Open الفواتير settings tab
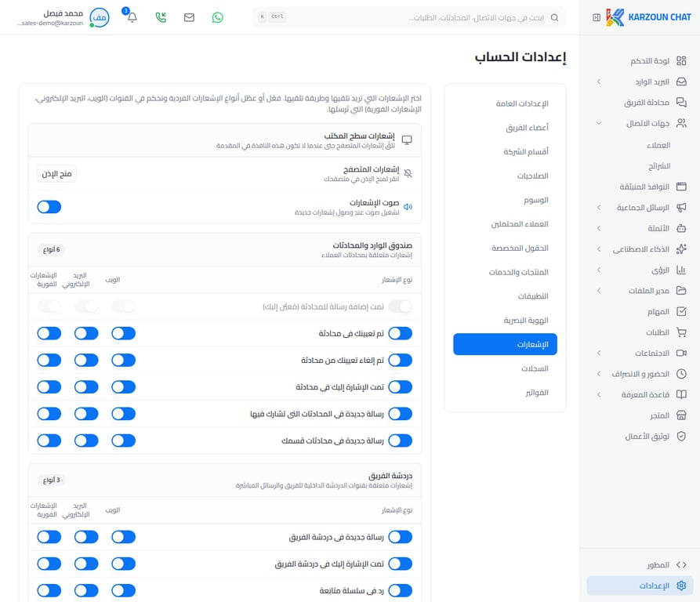700x602 pixels. tap(505, 393)
